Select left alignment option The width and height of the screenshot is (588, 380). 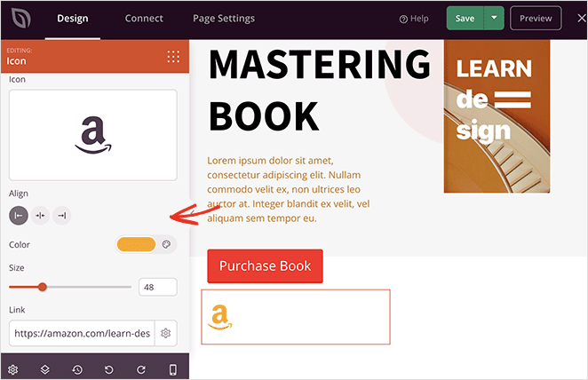19,215
